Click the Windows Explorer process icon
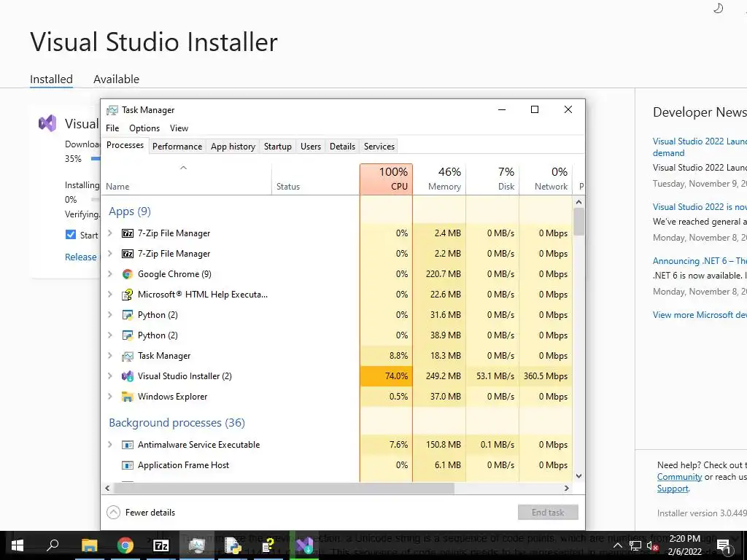Viewport: 747px width, 560px height. click(x=127, y=397)
